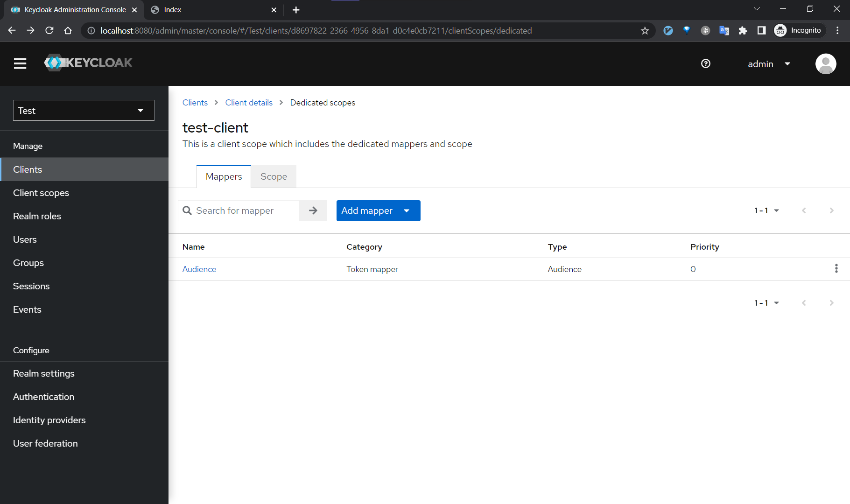Image resolution: width=850 pixels, height=504 pixels.
Task: Close the Keycloak Administration Console tab
Action: (134, 10)
